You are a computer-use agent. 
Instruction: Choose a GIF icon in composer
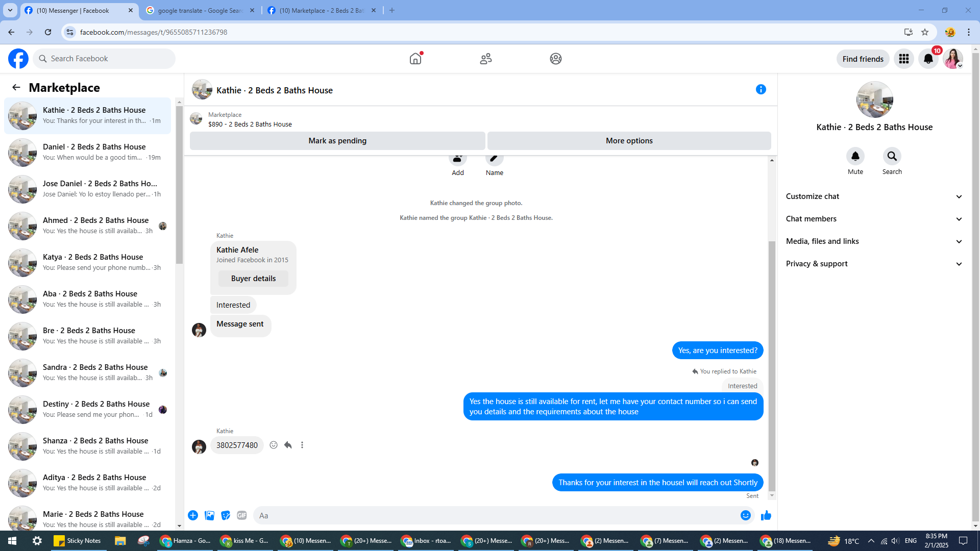click(242, 516)
